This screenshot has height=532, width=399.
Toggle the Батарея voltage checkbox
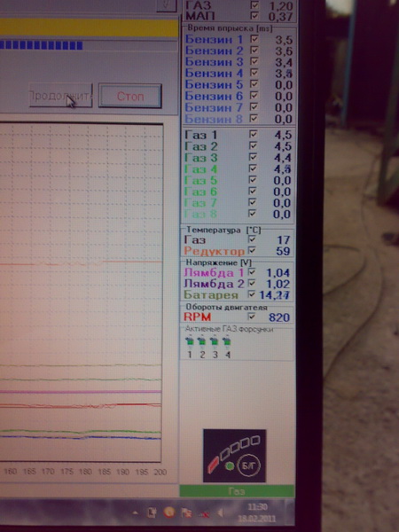(x=252, y=293)
